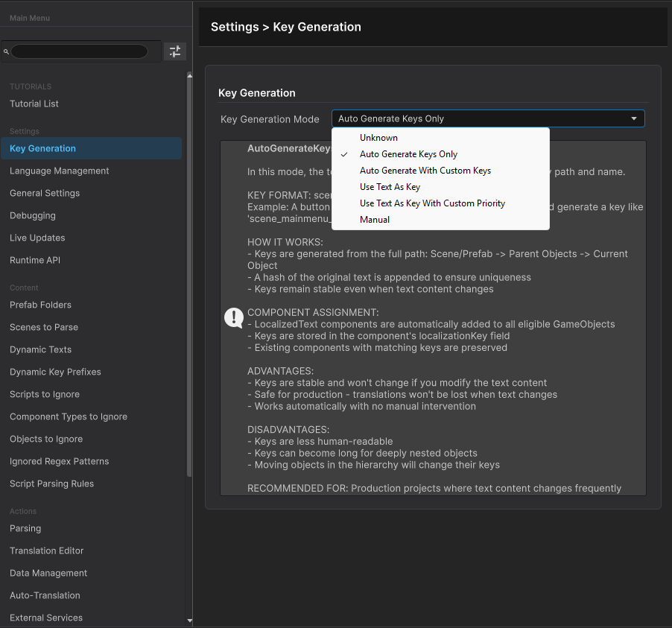Viewport: 672px width, 628px height.
Task: Open the filter sliders icon beside search
Action: 174,51
